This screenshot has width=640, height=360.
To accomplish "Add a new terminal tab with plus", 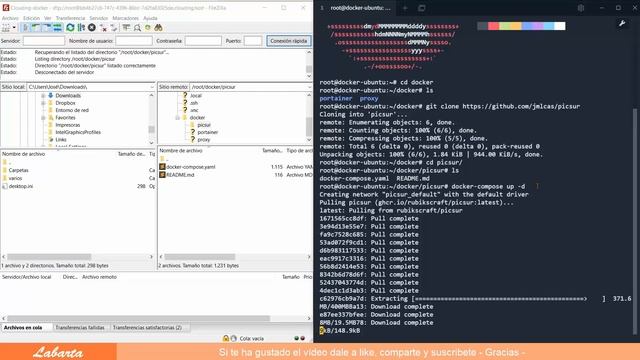I will (x=405, y=8).
